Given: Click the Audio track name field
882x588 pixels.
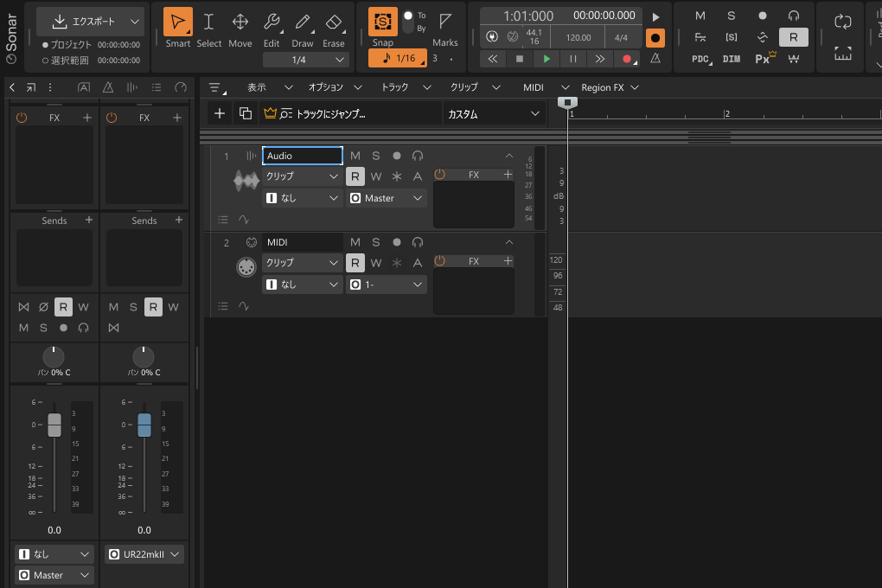Looking at the screenshot, I should (303, 156).
